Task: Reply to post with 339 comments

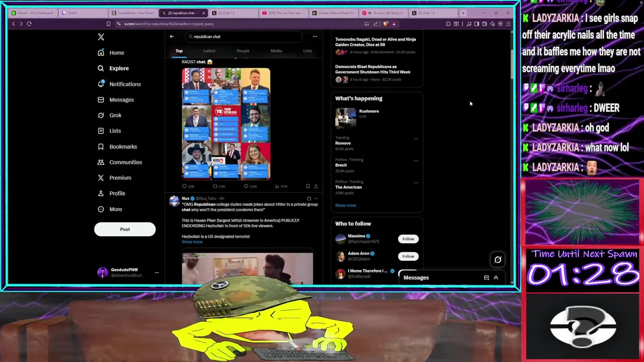Action: click(x=188, y=187)
